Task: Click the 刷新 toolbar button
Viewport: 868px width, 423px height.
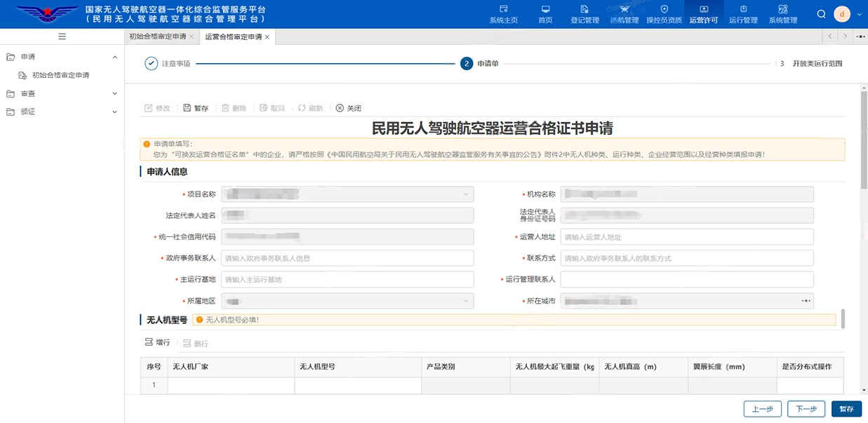Action: point(310,108)
